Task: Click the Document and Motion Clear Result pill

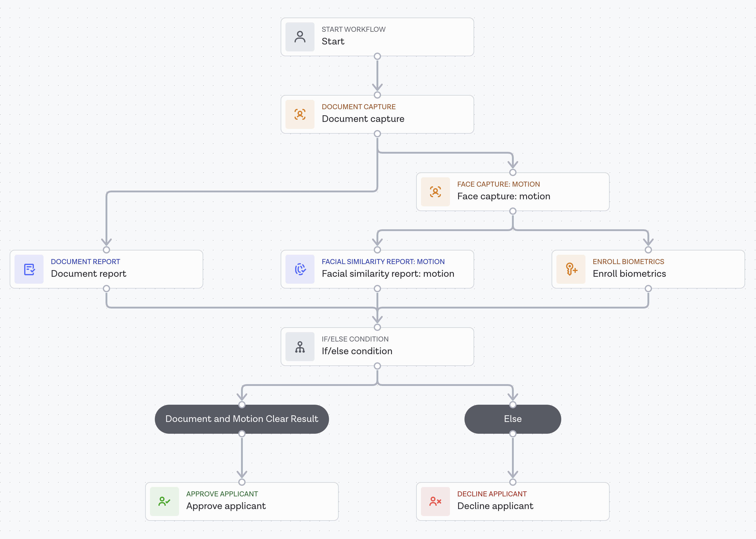Action: (x=242, y=419)
